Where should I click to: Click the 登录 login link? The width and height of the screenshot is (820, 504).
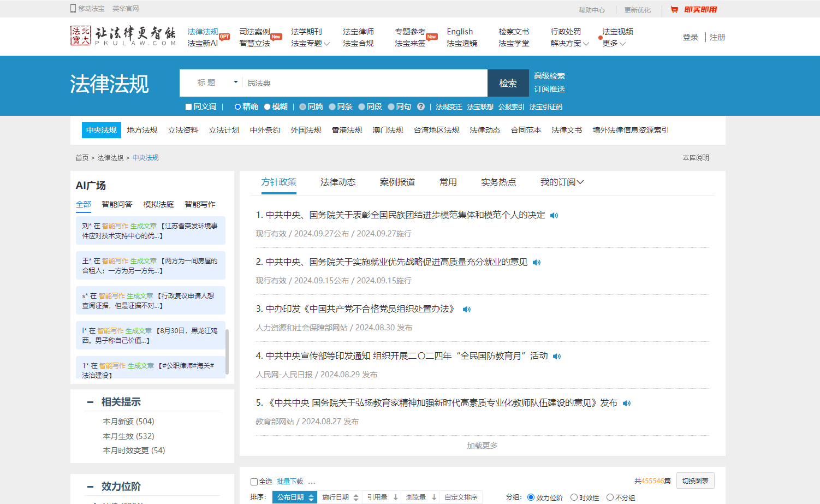pyautogui.click(x=691, y=37)
